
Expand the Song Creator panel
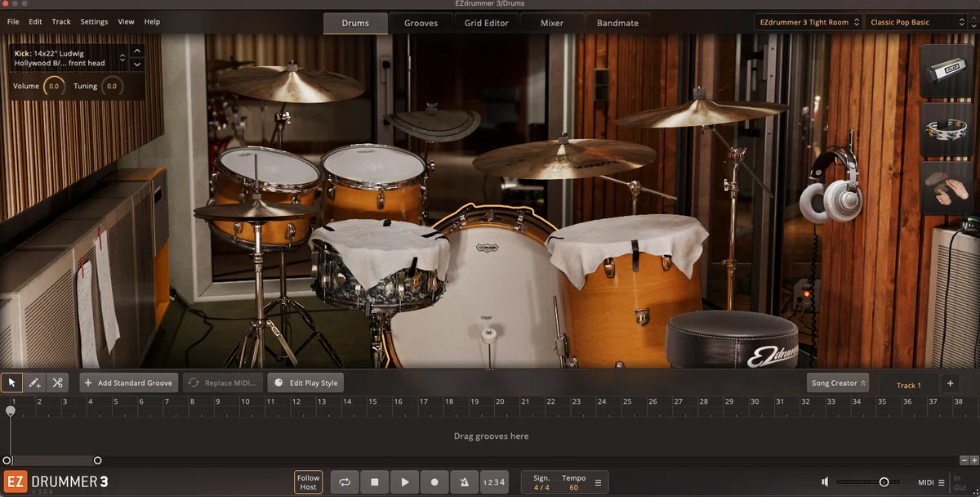(838, 383)
